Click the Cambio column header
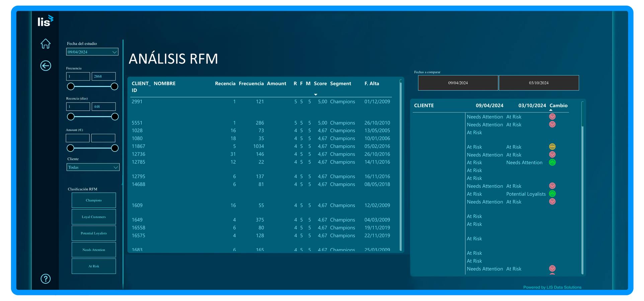This screenshot has width=644, height=301. click(x=558, y=105)
